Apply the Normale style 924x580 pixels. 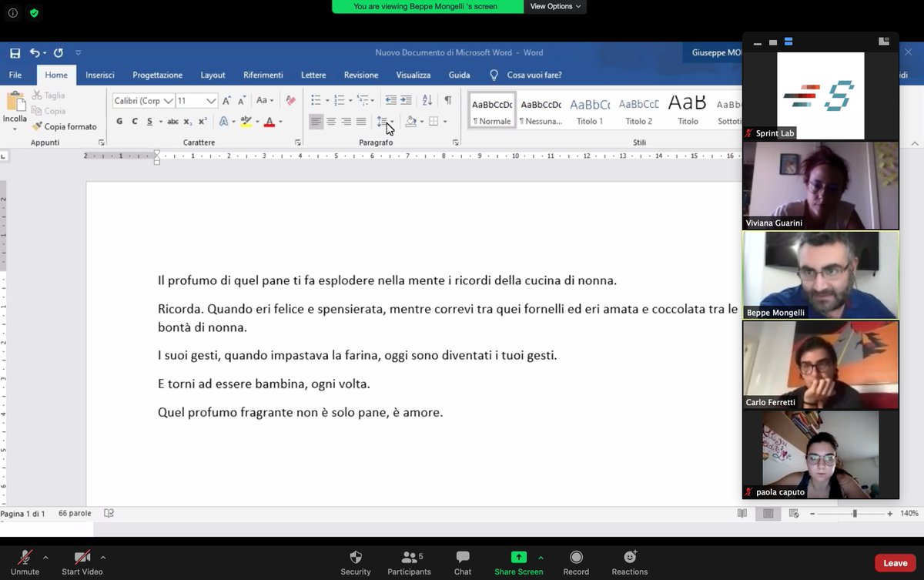(x=492, y=110)
